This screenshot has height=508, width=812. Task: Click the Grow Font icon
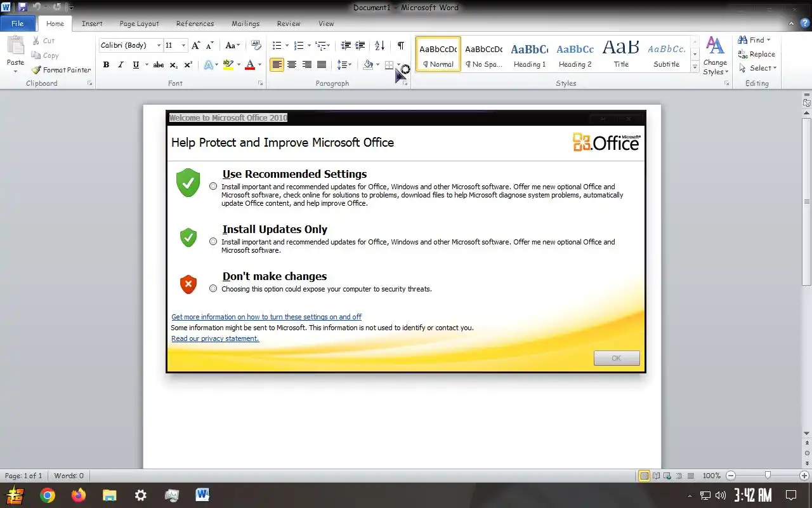pyautogui.click(x=196, y=45)
